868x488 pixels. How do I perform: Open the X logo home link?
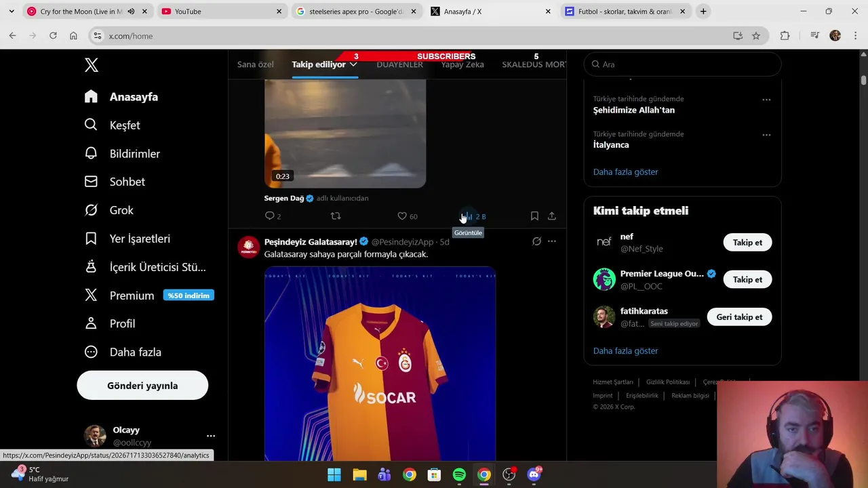(x=92, y=65)
